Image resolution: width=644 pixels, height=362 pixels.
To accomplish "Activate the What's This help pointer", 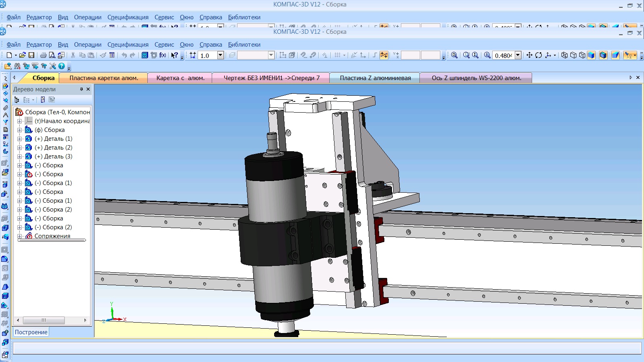I will point(174,55).
